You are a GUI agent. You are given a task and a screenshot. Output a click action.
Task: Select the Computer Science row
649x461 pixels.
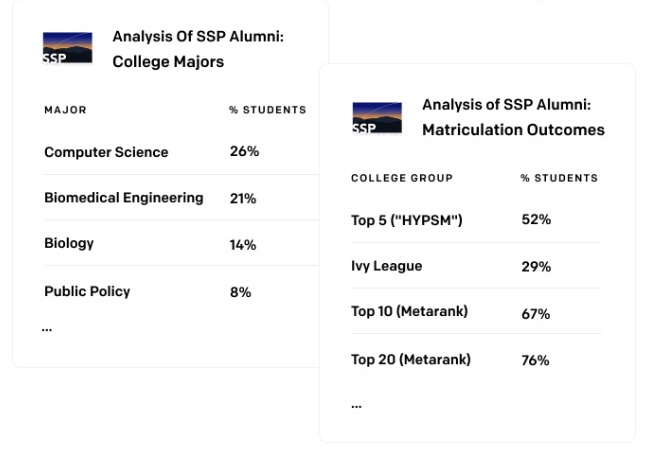[181, 152]
